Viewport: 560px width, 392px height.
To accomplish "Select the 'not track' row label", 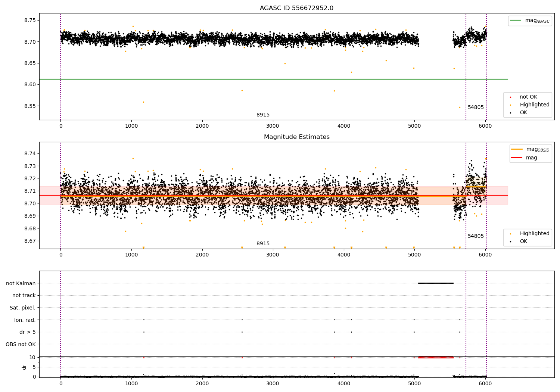I will (x=24, y=295).
